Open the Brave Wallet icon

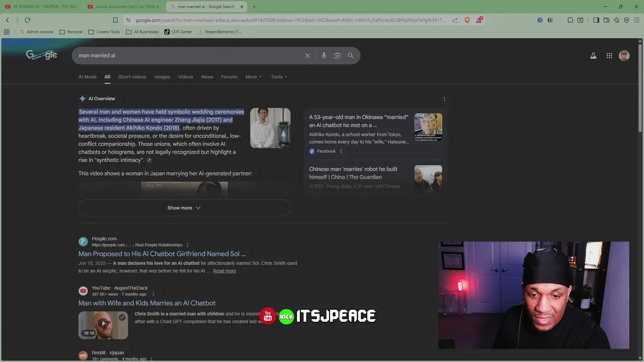coord(606,20)
